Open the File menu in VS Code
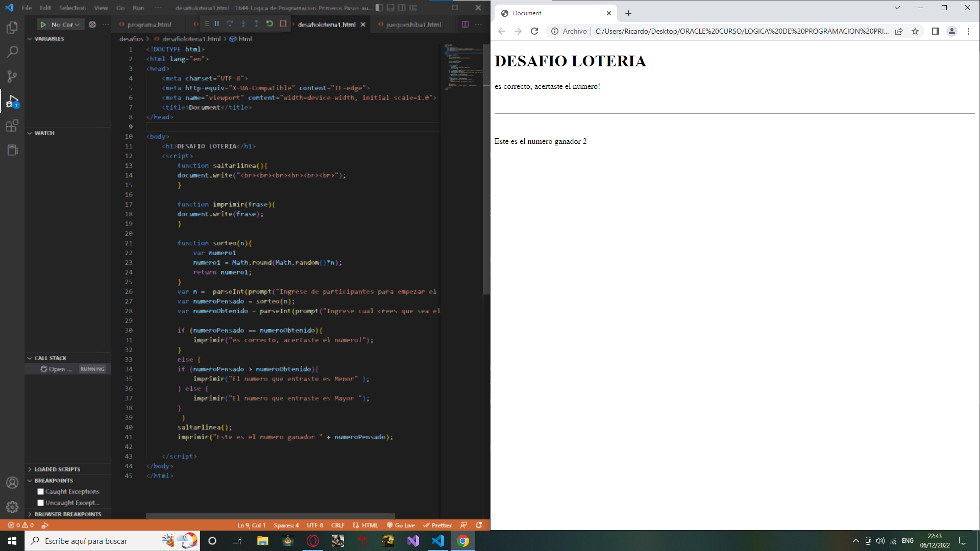980x551 pixels. coord(27,8)
